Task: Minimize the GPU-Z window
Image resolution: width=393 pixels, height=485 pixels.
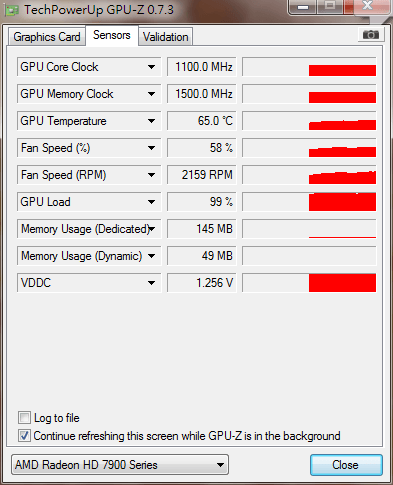Action: 303,7
